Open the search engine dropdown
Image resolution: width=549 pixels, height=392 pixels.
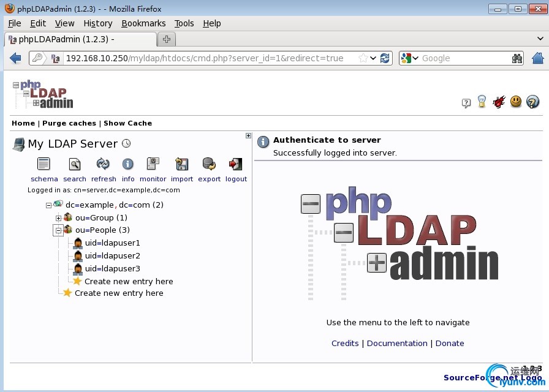415,58
